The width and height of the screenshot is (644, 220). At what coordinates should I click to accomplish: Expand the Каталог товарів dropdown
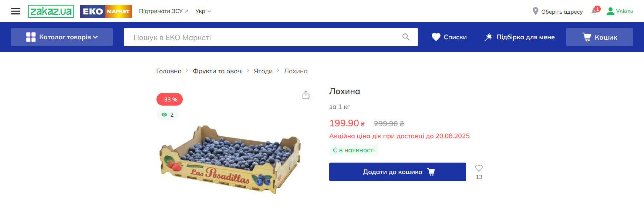(x=62, y=37)
